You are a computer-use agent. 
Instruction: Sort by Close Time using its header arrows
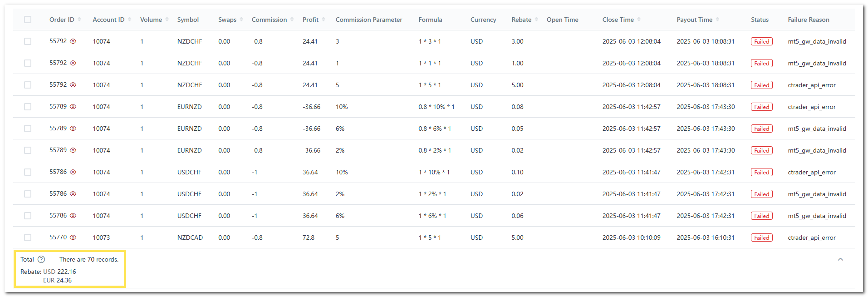[639, 20]
